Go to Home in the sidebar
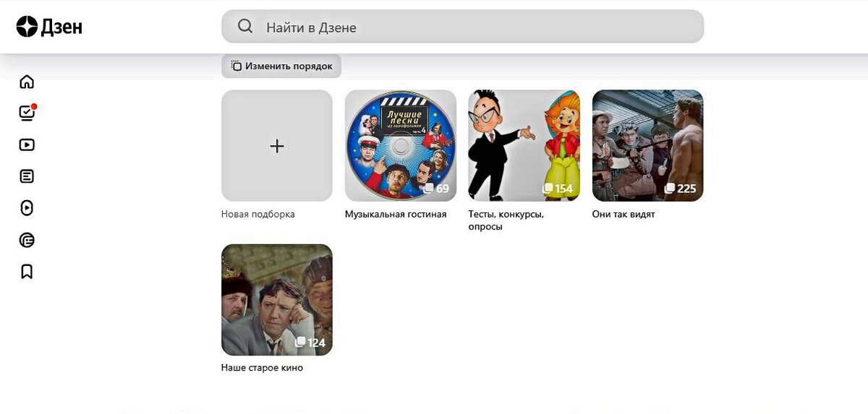Image resolution: width=868 pixels, height=414 pixels. coord(27,82)
